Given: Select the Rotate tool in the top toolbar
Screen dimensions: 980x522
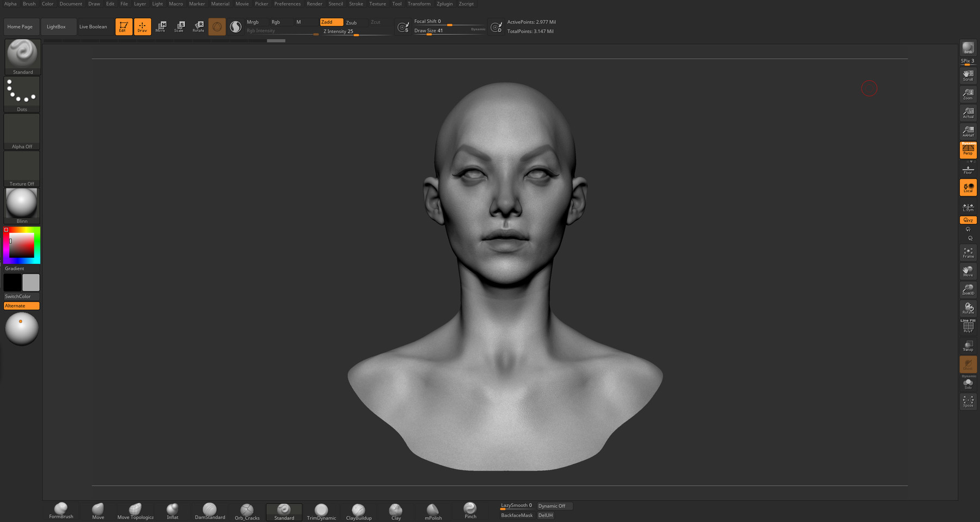Looking at the screenshot, I should 198,26.
